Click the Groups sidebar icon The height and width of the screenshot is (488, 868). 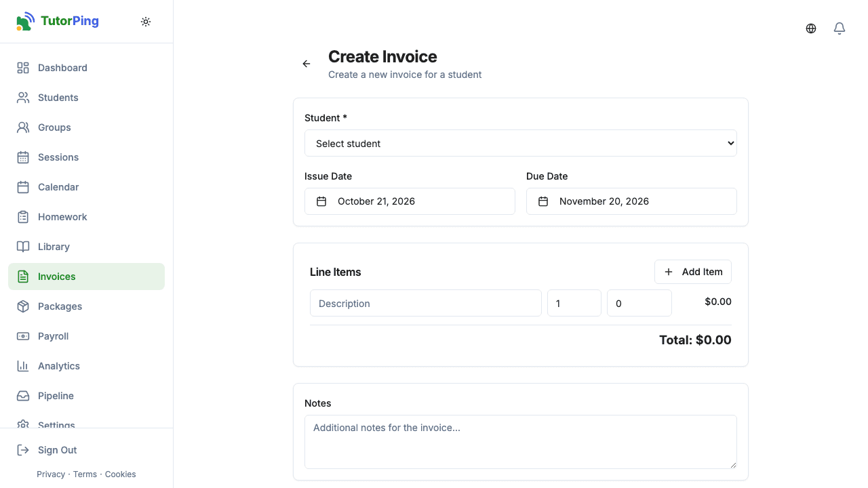[23, 127]
